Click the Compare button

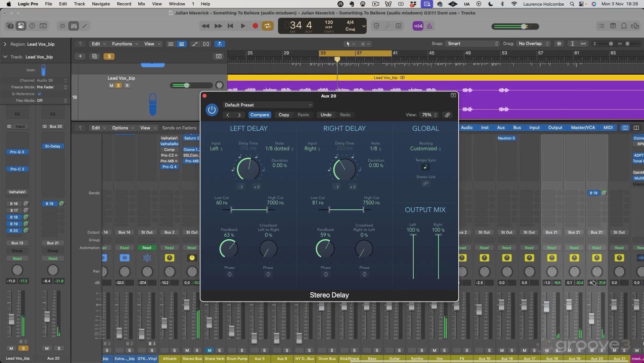point(260,115)
